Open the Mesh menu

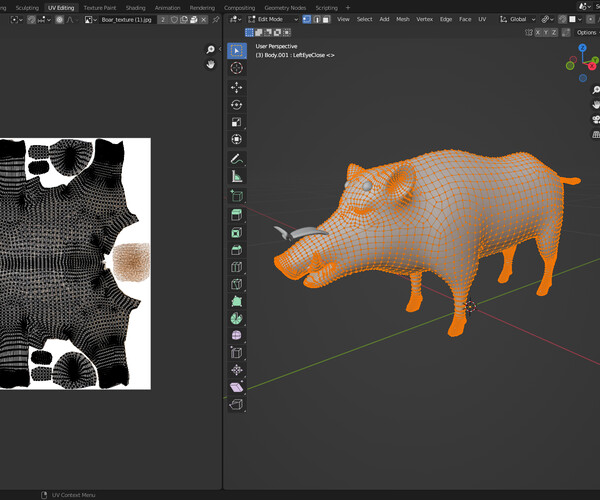pos(403,19)
